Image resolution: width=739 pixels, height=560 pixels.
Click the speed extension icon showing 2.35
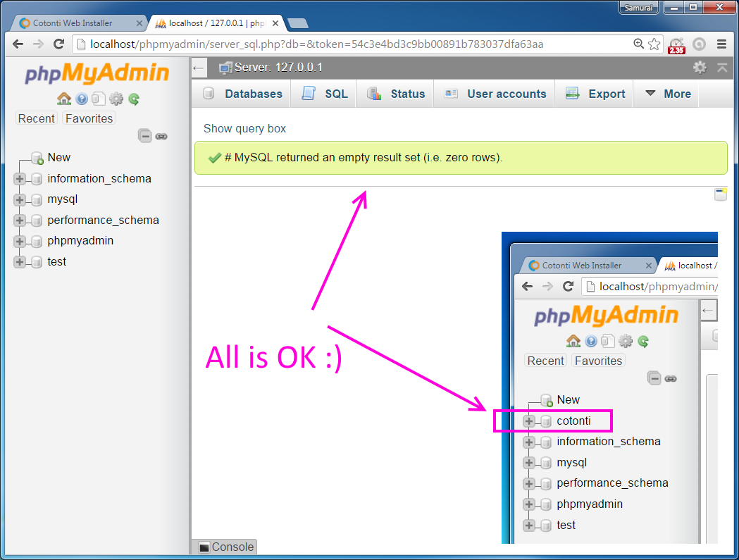[677, 45]
